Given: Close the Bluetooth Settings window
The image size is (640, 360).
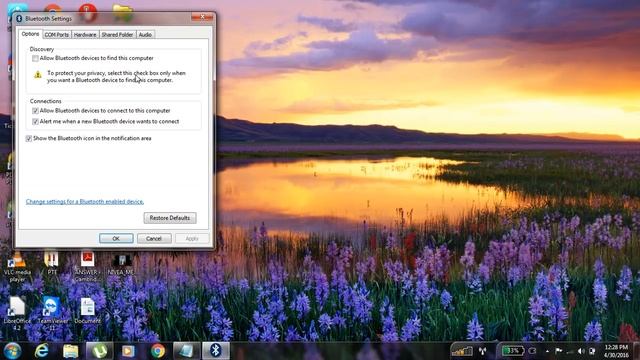Looking at the screenshot, I should [x=202, y=17].
